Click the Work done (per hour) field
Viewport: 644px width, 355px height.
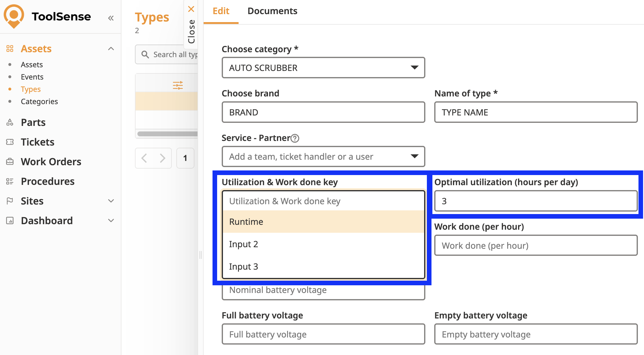[535, 245]
